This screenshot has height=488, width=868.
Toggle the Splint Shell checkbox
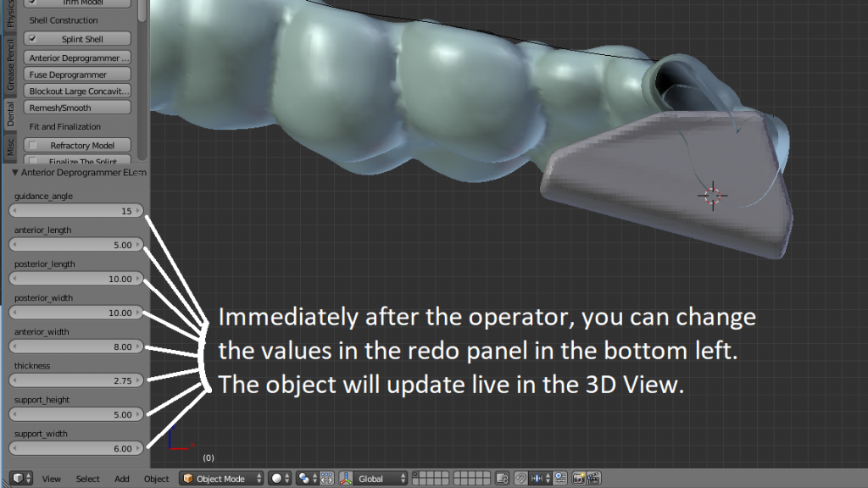click(x=33, y=39)
